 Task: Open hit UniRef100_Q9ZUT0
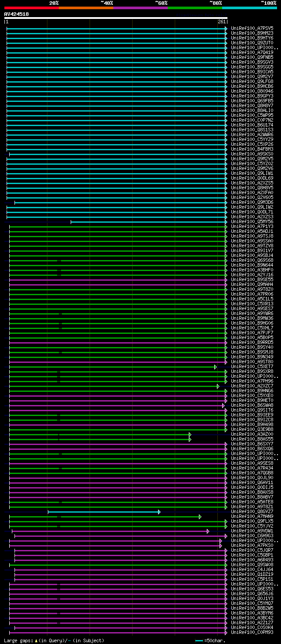pos(252,43)
